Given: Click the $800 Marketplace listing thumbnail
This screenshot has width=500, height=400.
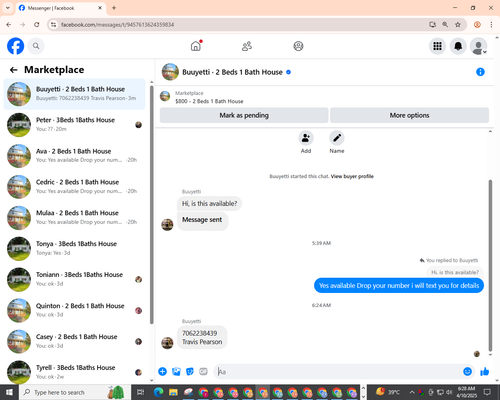Looking at the screenshot, I should point(165,96).
